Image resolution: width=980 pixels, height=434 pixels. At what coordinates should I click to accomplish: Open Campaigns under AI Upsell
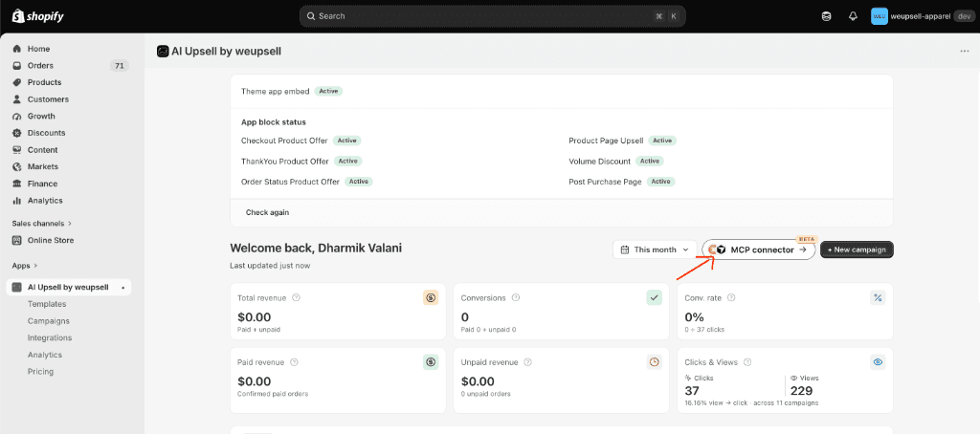coord(49,321)
